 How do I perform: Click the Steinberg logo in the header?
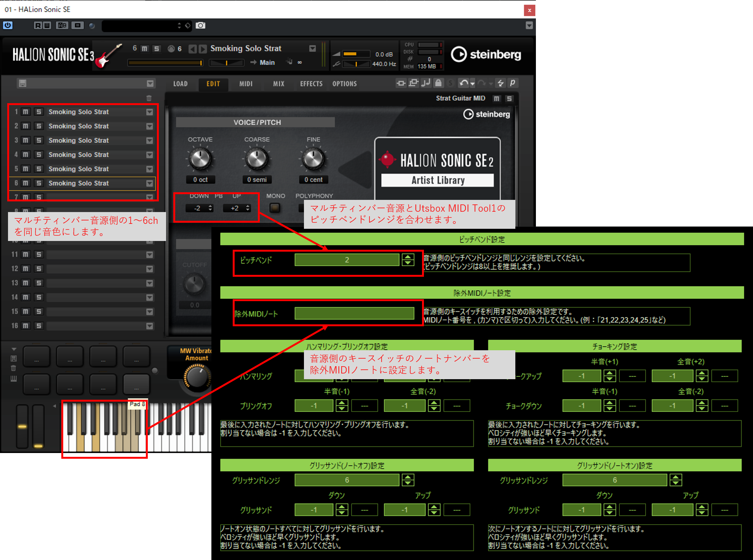(x=486, y=54)
